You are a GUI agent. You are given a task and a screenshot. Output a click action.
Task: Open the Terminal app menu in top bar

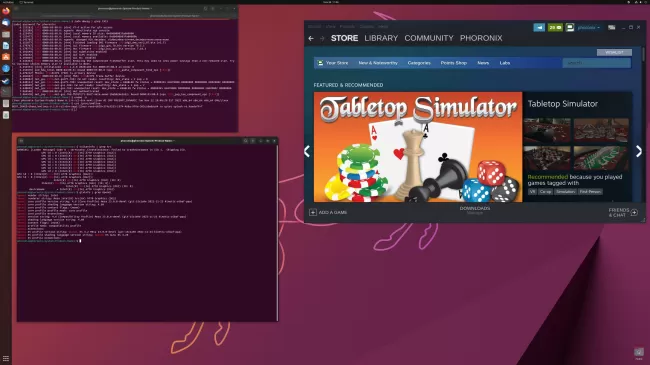(27, 2)
